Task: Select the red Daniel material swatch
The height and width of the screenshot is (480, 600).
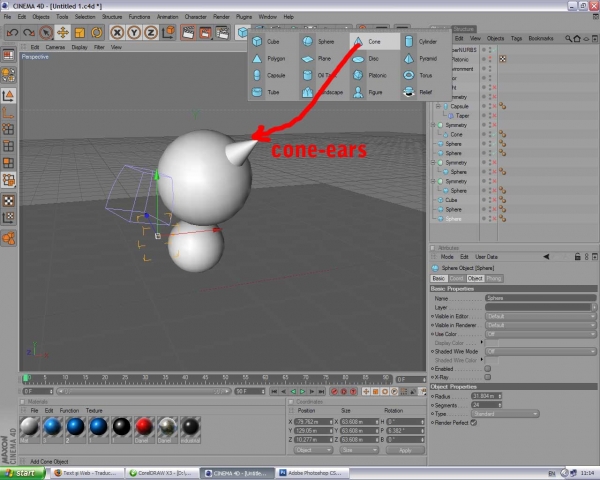Action: pos(144,429)
